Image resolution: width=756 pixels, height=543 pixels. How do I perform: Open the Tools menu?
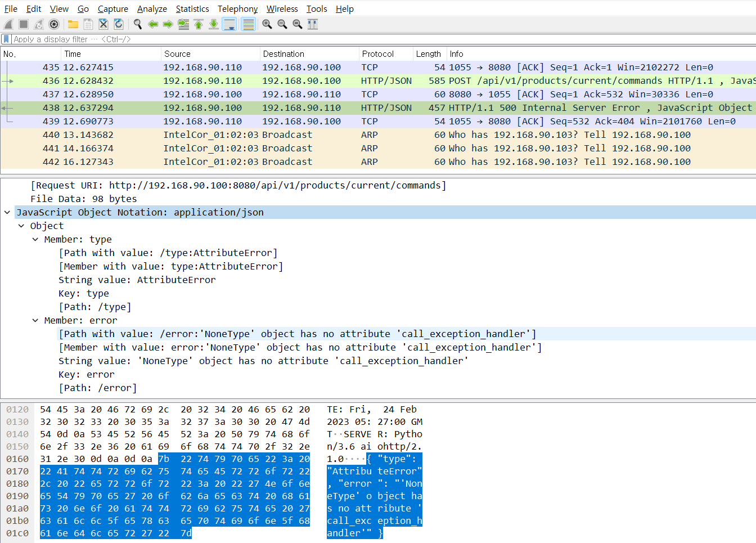(317, 9)
